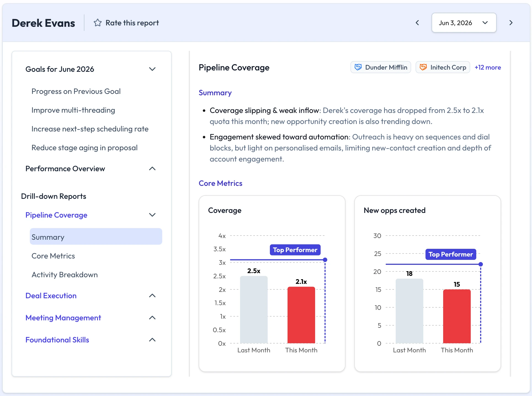Expand the Deal Execution report chevron

[152, 295]
